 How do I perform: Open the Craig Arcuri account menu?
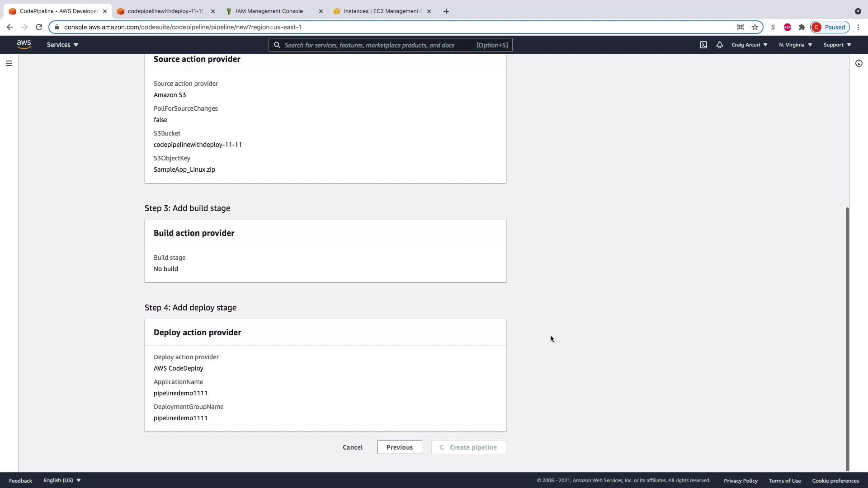coord(749,45)
